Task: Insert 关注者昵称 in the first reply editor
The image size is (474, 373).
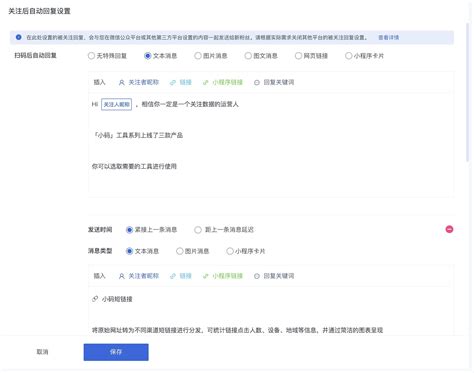Action: coord(139,82)
